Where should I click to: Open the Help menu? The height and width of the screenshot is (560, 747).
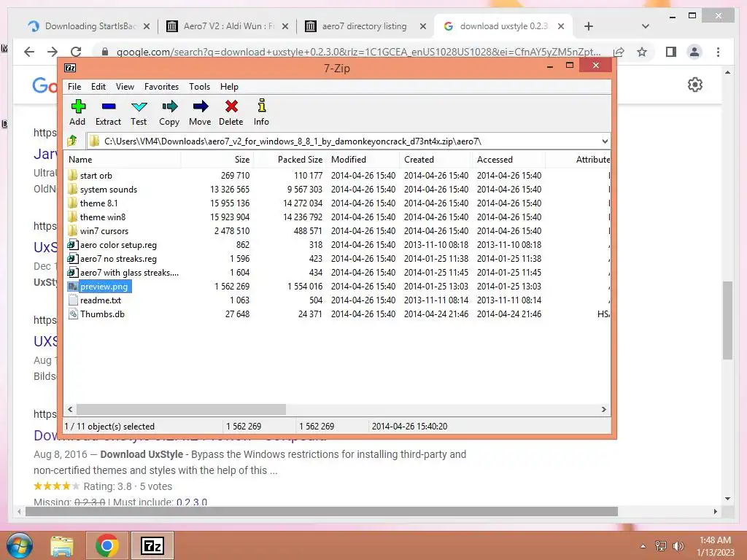229,87
